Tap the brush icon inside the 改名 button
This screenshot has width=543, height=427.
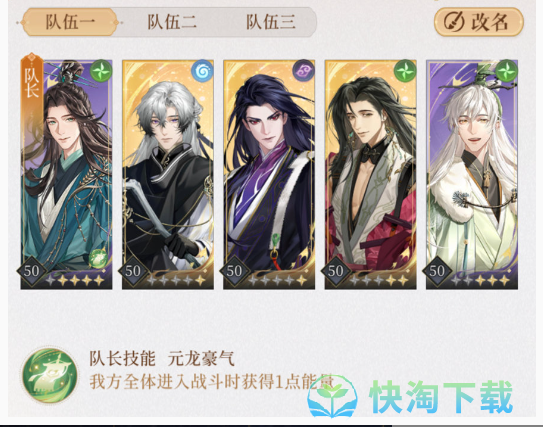[454, 22]
